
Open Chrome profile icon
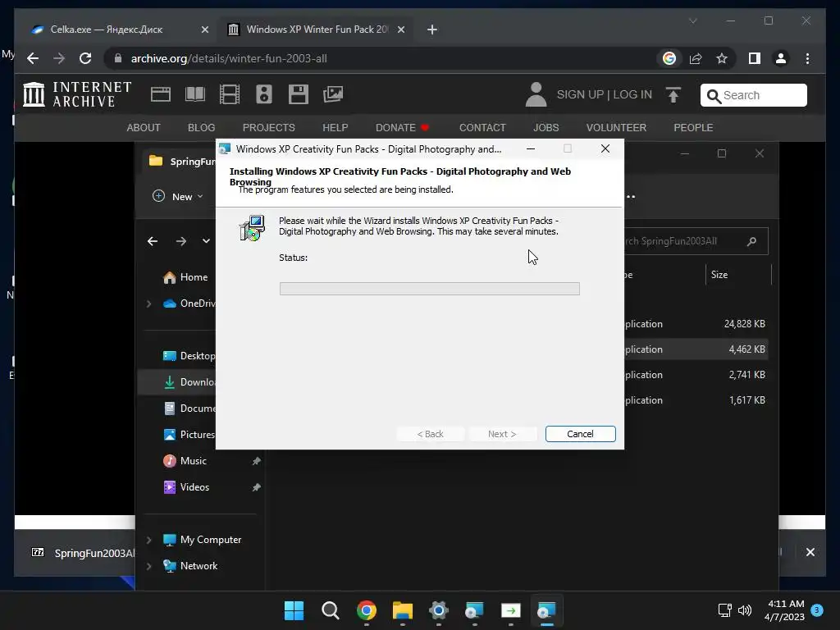point(781,58)
